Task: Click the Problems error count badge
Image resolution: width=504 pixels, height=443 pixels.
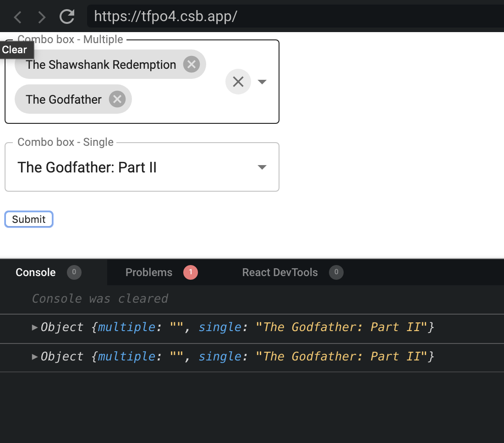Action: point(191,272)
